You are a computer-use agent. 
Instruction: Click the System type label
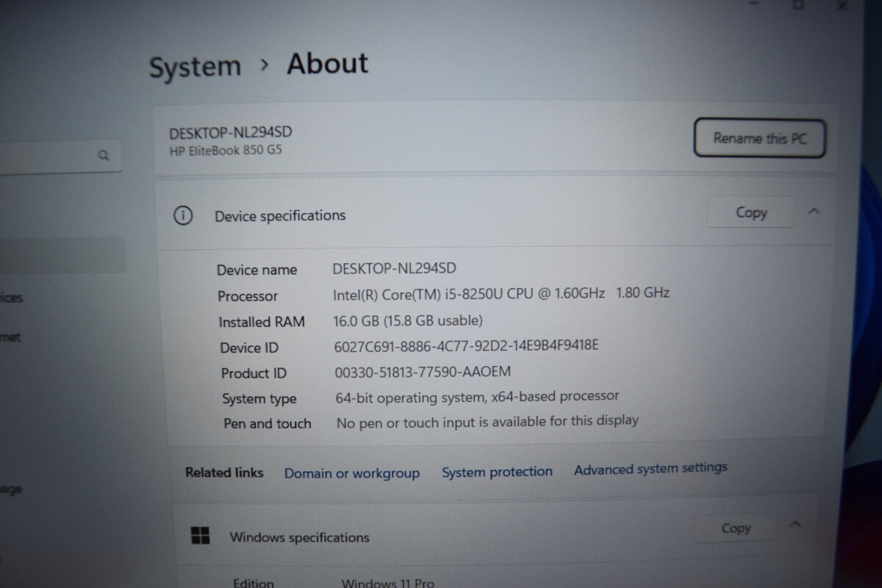point(259,399)
